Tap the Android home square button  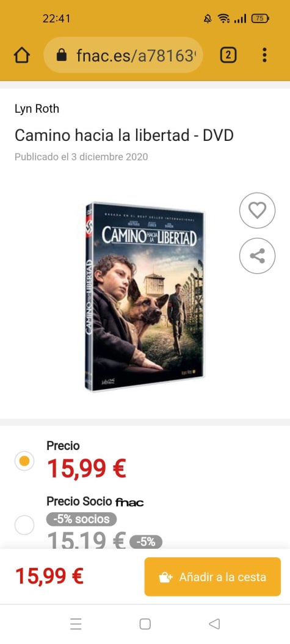coord(145,624)
